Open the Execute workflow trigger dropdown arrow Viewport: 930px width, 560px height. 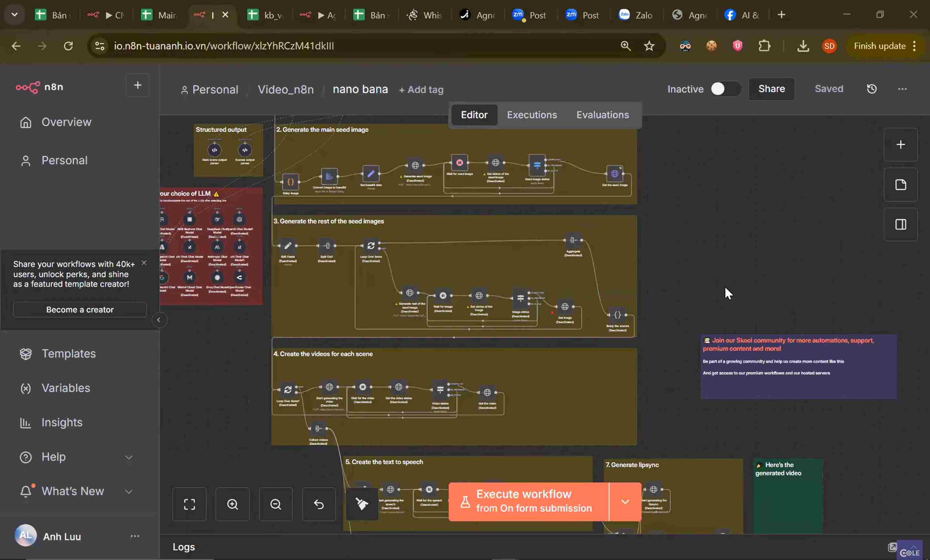pyautogui.click(x=625, y=502)
